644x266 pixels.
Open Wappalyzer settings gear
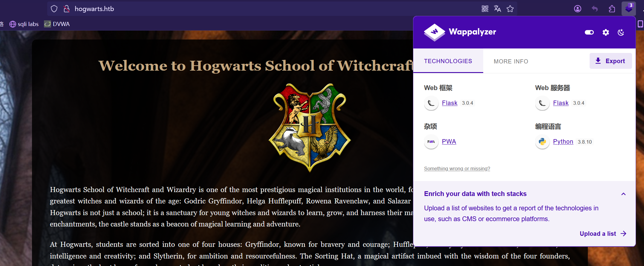[606, 32]
